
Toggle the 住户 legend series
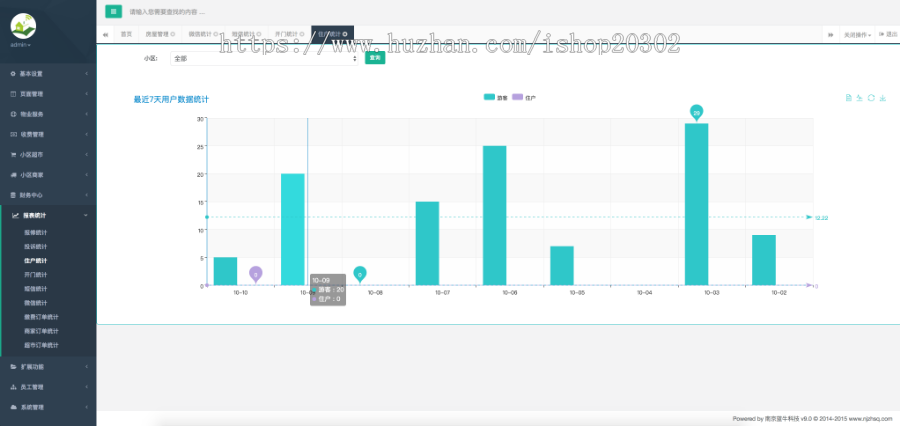pos(524,98)
